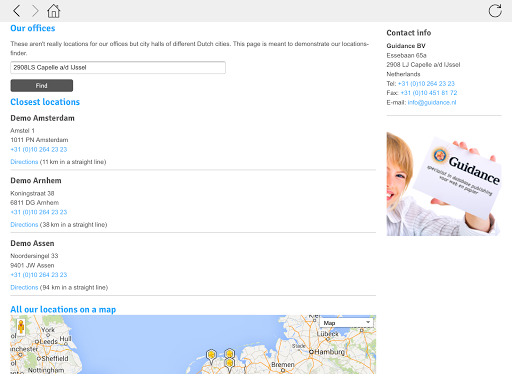Click the Tel number under Contact info
This screenshot has height=374, width=512.
pos(426,83)
